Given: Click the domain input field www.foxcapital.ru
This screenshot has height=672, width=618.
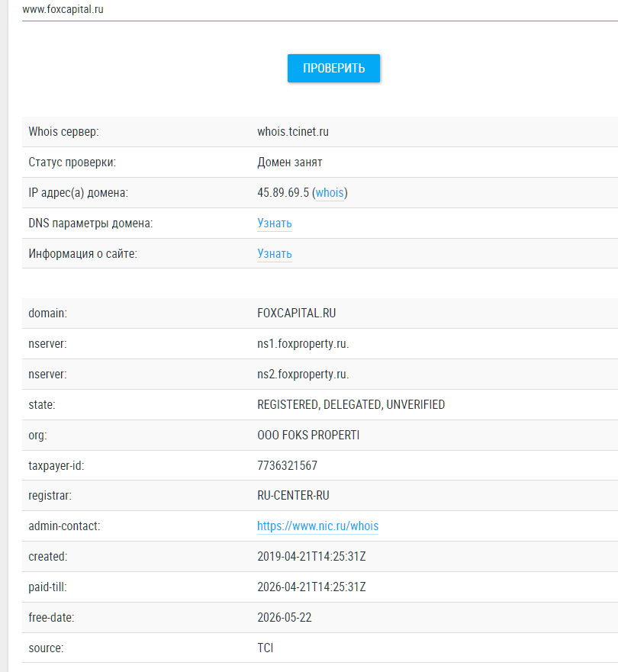Looking at the screenshot, I should pyautogui.click(x=320, y=10).
